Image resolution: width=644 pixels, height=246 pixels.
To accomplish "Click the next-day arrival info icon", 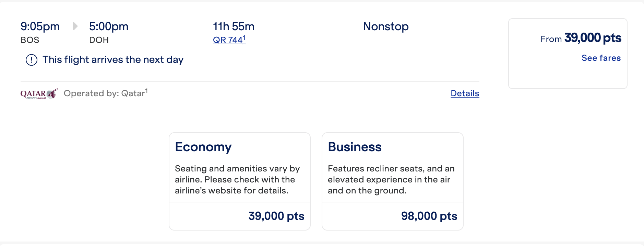I will point(32,60).
